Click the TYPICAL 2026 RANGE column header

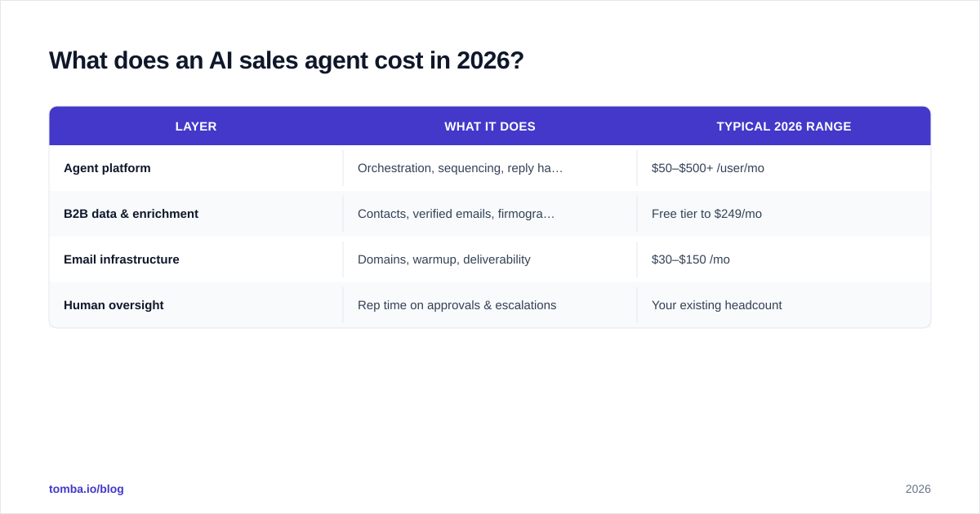click(x=784, y=126)
